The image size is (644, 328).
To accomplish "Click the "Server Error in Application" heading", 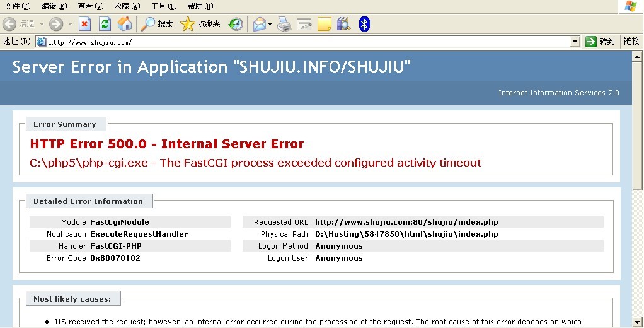I will tap(212, 67).
